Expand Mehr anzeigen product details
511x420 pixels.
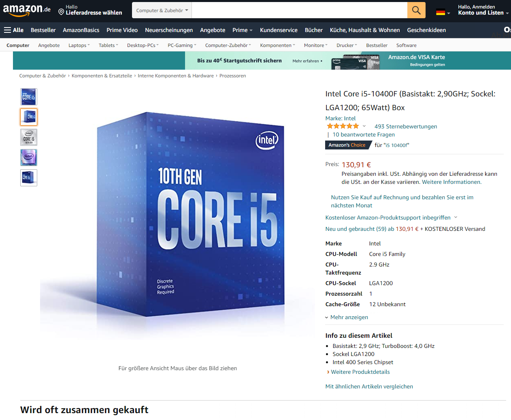point(347,317)
